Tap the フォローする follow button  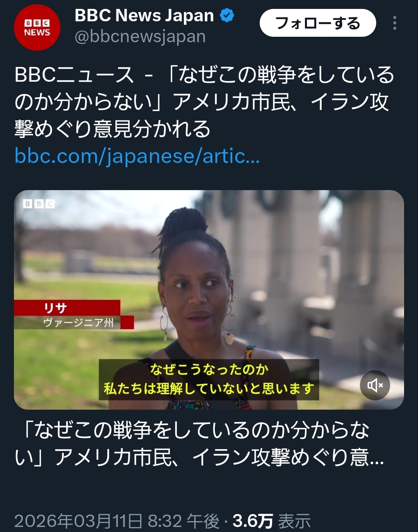point(318,23)
